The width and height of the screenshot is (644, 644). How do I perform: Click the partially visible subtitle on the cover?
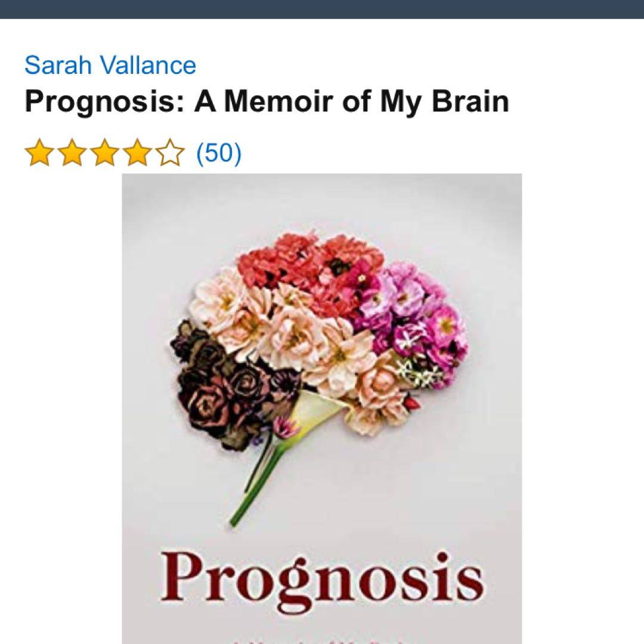tap(322, 640)
